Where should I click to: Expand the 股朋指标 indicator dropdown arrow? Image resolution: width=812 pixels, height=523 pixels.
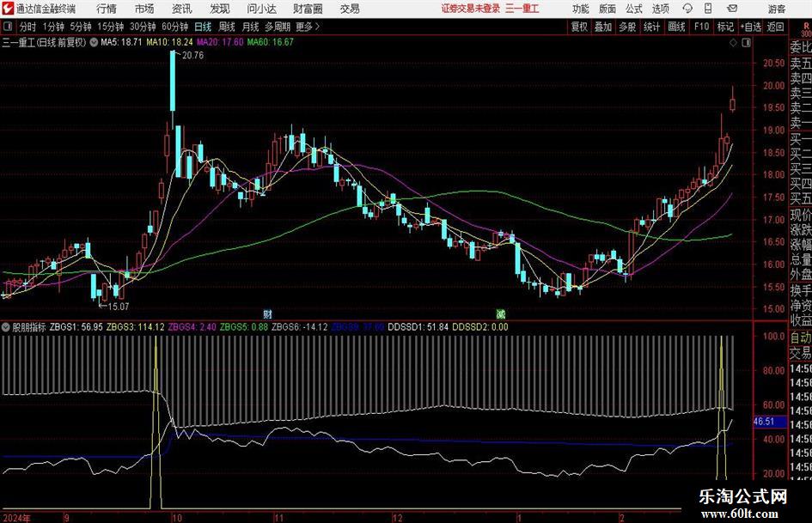pos(6,326)
